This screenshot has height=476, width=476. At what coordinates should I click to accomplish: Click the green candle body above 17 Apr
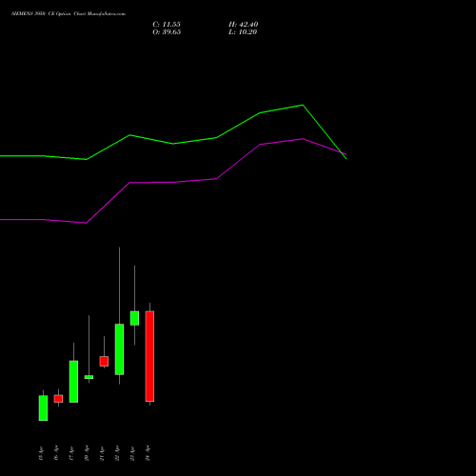pos(73,382)
